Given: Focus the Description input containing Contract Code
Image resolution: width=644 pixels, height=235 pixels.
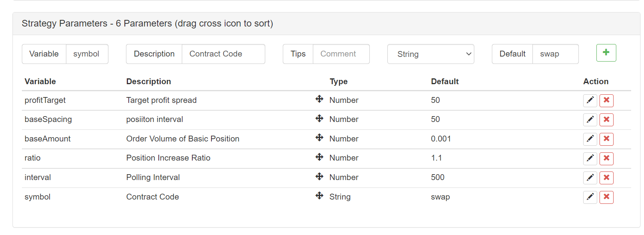Looking at the screenshot, I should tap(223, 54).
